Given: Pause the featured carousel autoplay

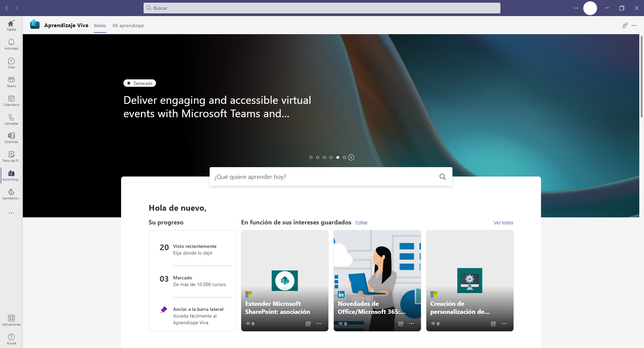Looking at the screenshot, I should click(x=351, y=157).
